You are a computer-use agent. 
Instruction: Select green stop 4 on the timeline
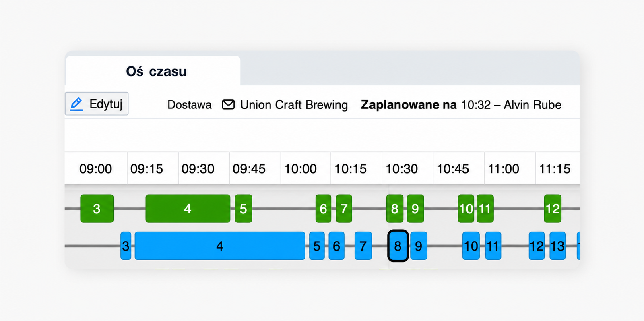tap(188, 208)
